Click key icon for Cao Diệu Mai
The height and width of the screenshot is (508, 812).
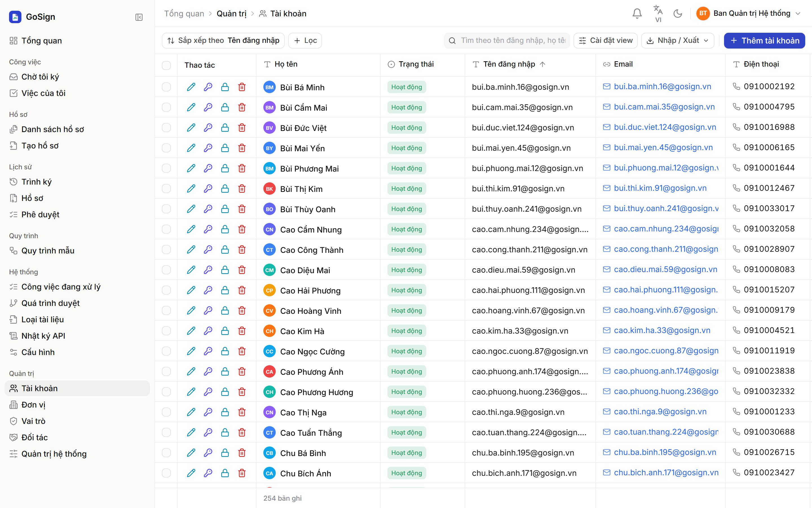coord(208,270)
